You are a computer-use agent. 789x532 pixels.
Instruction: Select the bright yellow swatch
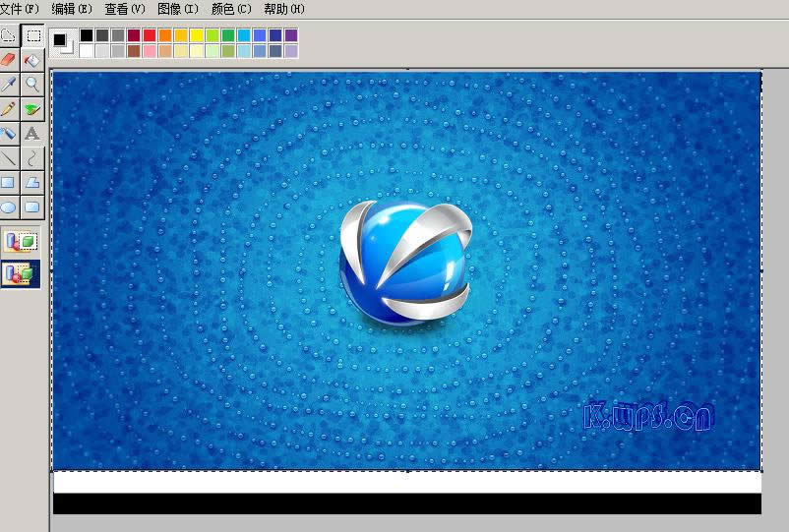tap(197, 35)
